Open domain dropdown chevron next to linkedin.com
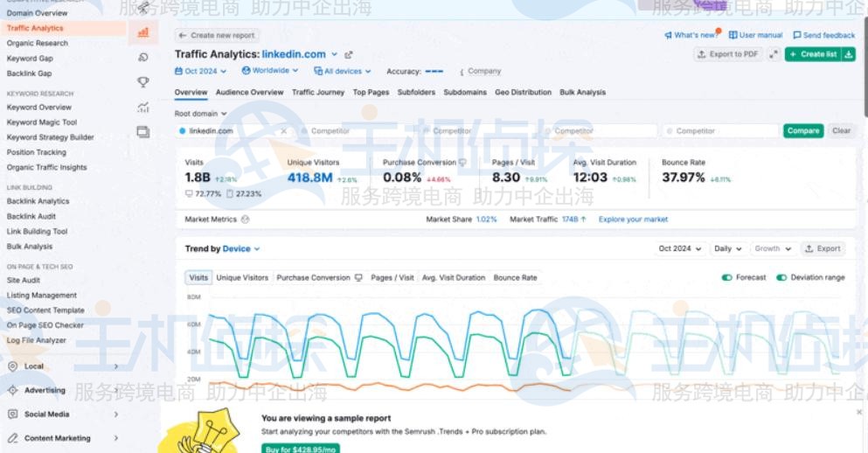The width and height of the screenshot is (868, 453). [335, 54]
